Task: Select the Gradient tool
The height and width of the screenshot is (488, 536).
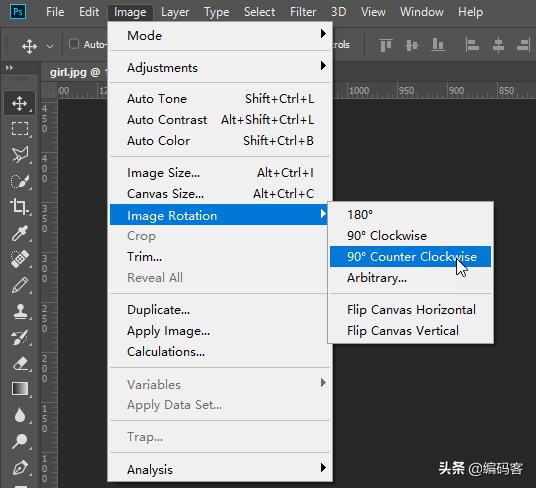Action: click(x=19, y=389)
